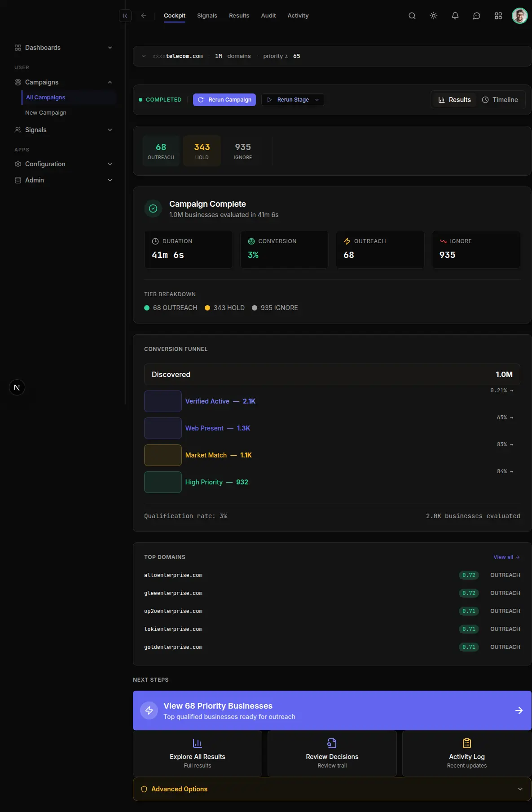
Task: Filter by the 343 Hold tile
Action: (202, 151)
